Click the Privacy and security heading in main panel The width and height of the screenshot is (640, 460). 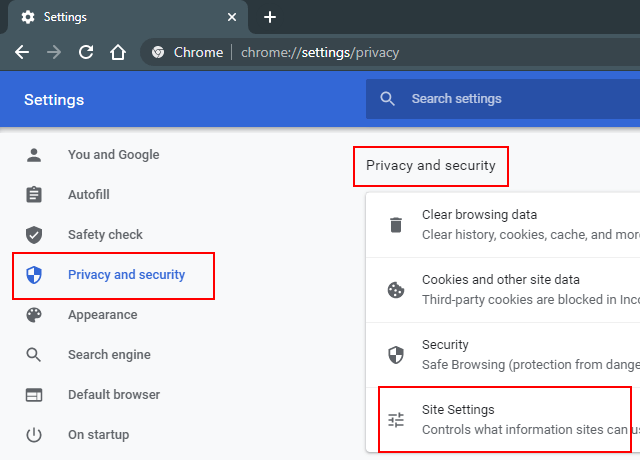click(431, 165)
